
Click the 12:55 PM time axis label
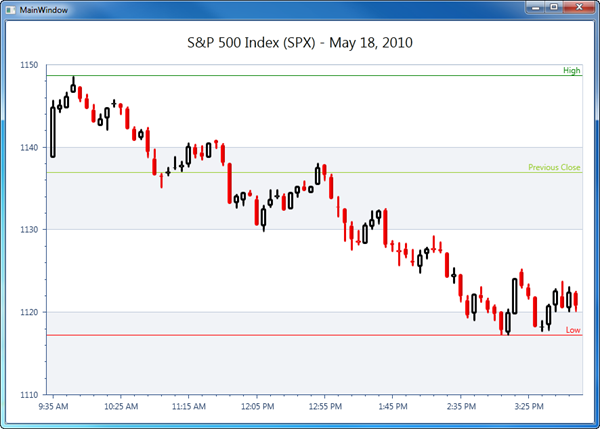pyautogui.click(x=325, y=406)
